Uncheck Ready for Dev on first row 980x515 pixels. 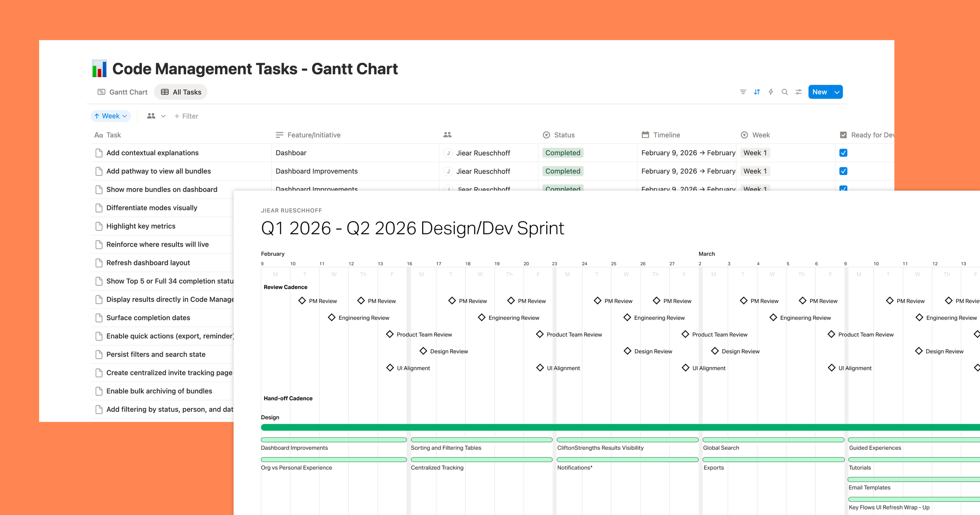843,153
